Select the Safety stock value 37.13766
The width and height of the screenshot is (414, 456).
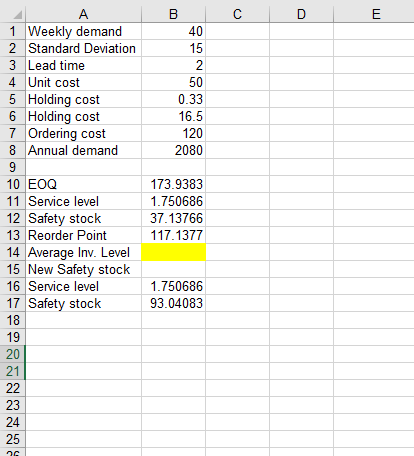[x=173, y=218]
